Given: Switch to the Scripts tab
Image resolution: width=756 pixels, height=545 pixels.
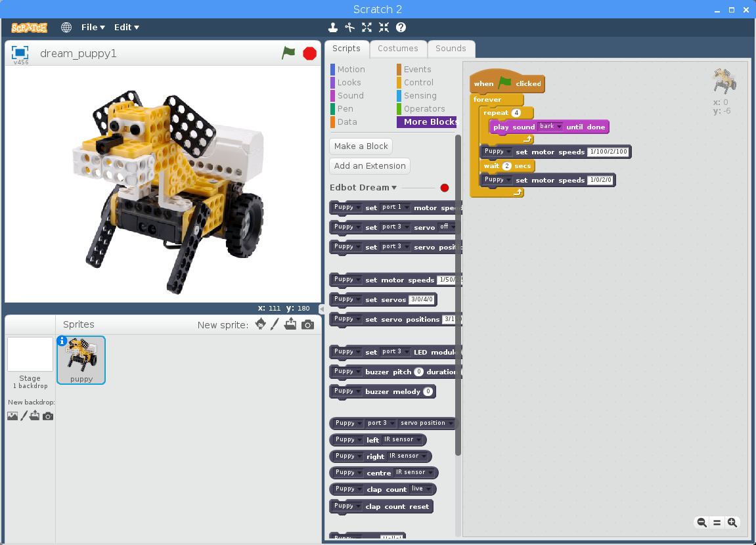Looking at the screenshot, I should 346,49.
